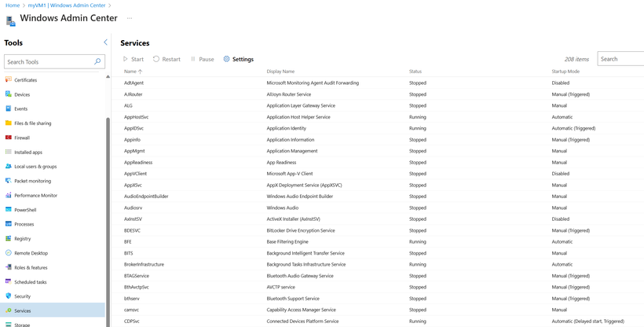Select the Firewall menu item label
This screenshot has height=327, width=644.
(x=22, y=138)
